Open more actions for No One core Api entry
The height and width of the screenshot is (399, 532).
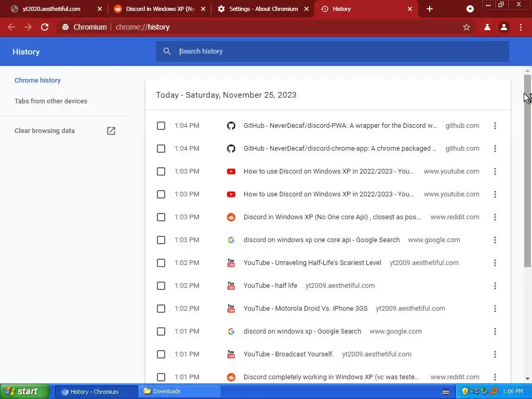point(495,217)
